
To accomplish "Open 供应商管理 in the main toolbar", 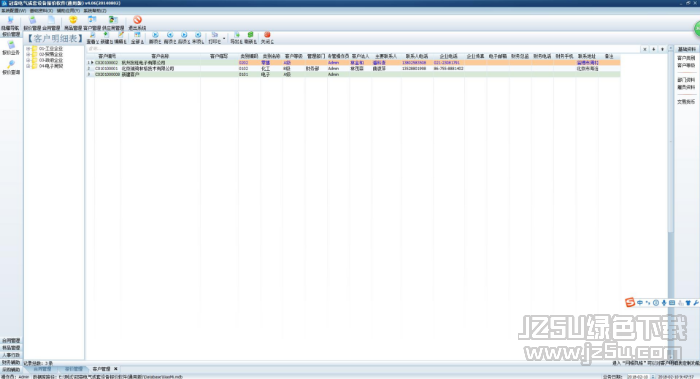I will point(113,23).
